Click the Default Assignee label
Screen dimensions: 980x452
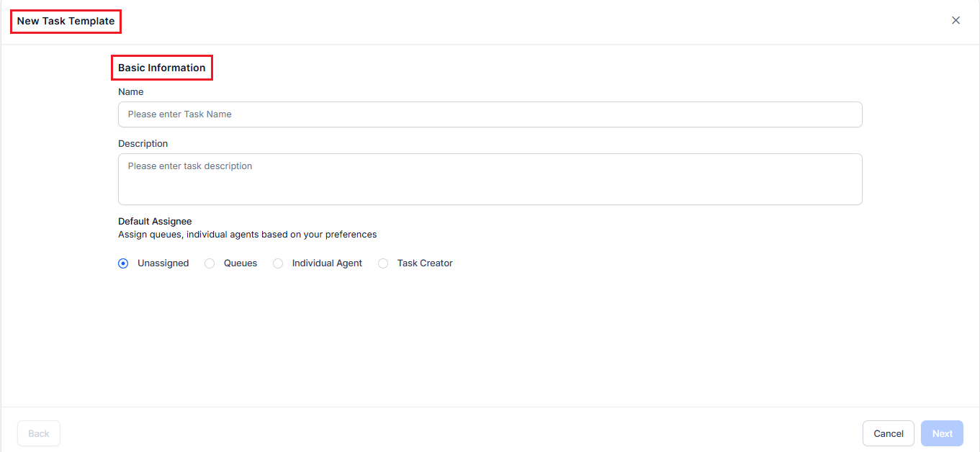[x=155, y=222]
